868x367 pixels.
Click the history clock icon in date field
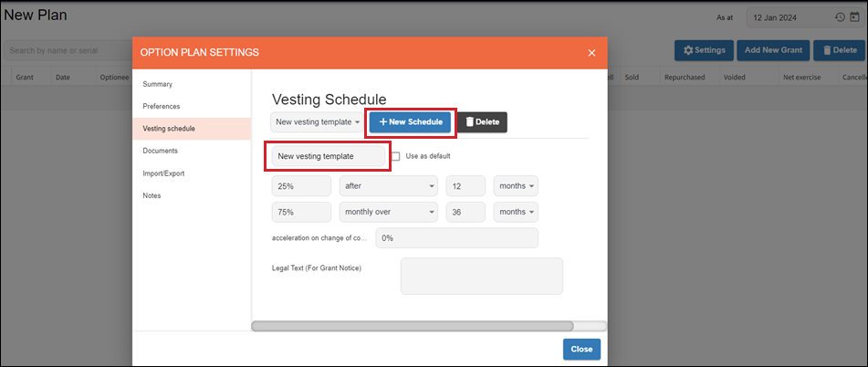click(840, 17)
